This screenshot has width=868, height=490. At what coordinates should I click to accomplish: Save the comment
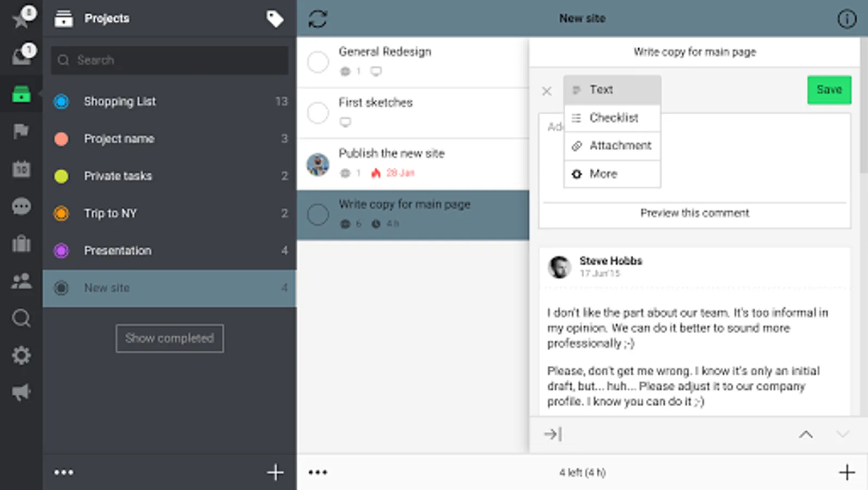click(x=829, y=90)
